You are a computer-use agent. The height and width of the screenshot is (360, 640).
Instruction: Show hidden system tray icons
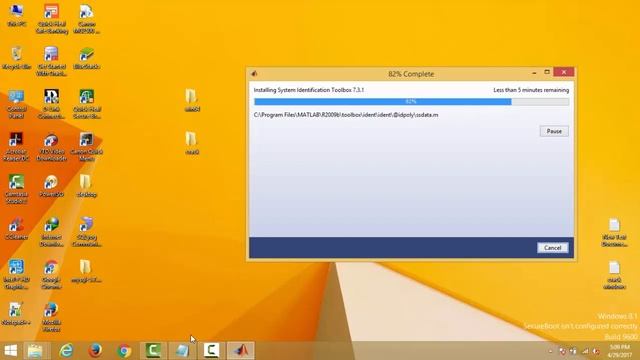(x=550, y=351)
